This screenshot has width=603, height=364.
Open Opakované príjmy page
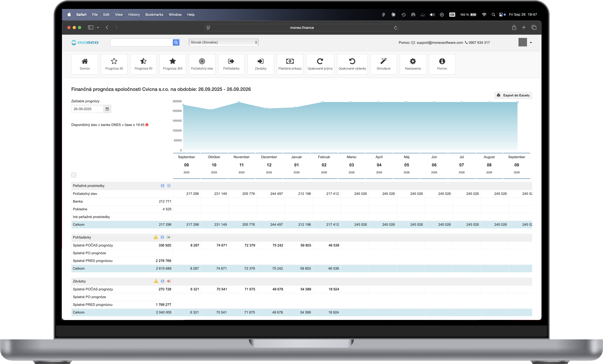(320, 64)
